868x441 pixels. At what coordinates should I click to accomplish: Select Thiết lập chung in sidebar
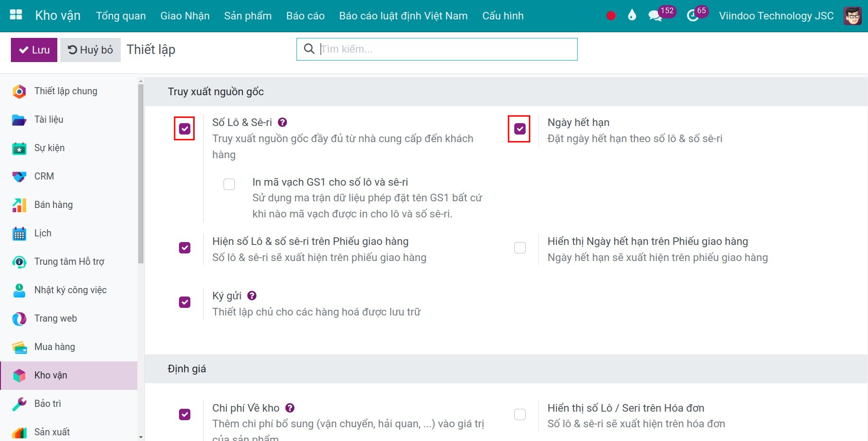69,91
